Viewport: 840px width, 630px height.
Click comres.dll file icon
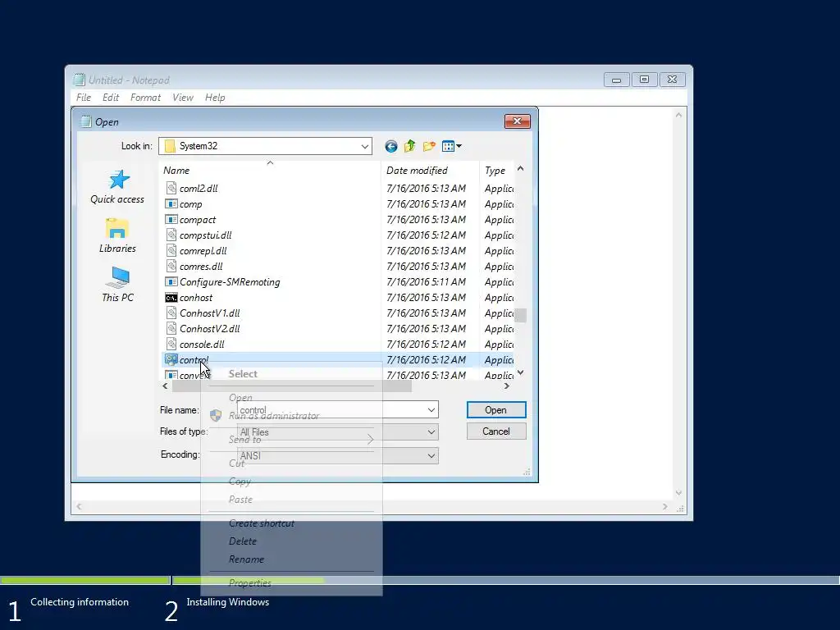pyautogui.click(x=171, y=266)
